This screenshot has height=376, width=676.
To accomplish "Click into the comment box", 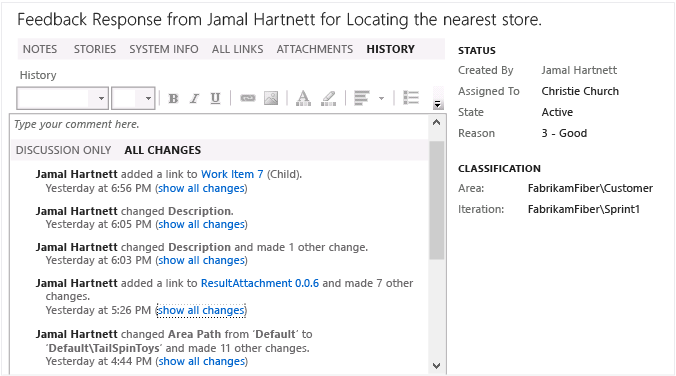I will tap(219, 125).
